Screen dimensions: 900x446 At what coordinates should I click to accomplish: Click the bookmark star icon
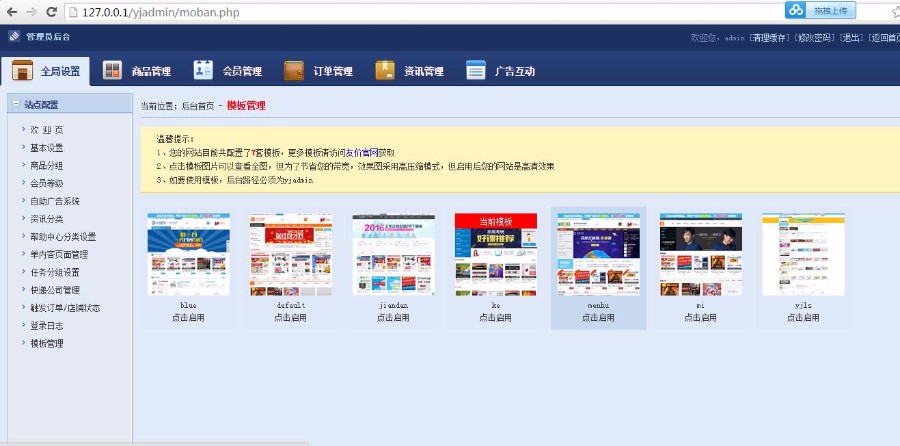[895, 11]
